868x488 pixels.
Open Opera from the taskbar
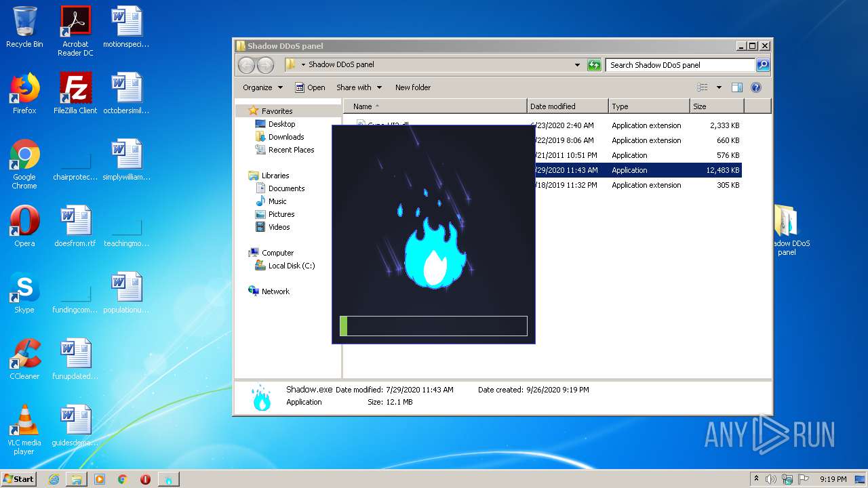(145, 479)
